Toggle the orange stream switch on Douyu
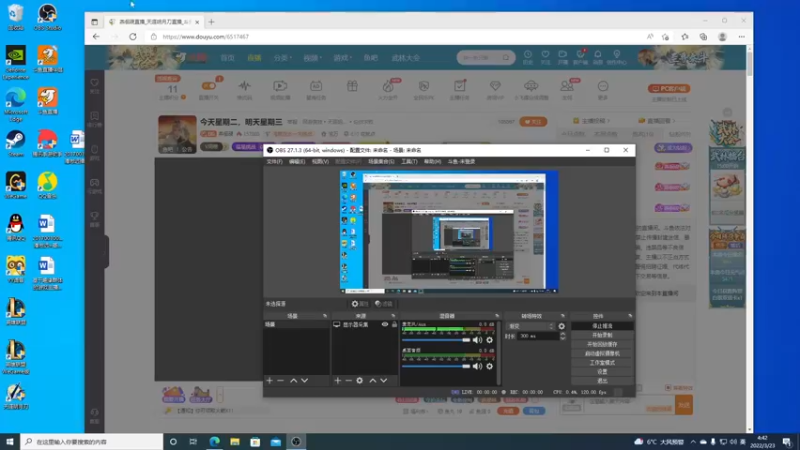This screenshot has height=450, width=800. 208,86
